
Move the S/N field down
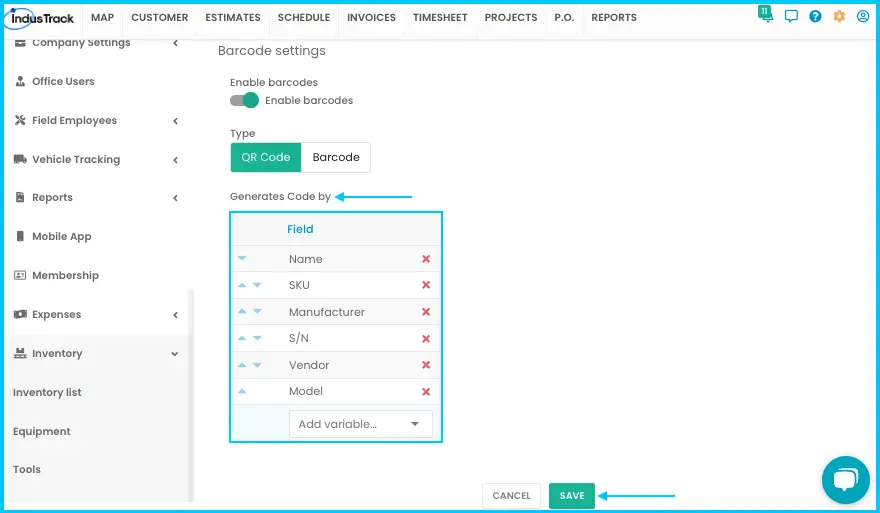257,338
